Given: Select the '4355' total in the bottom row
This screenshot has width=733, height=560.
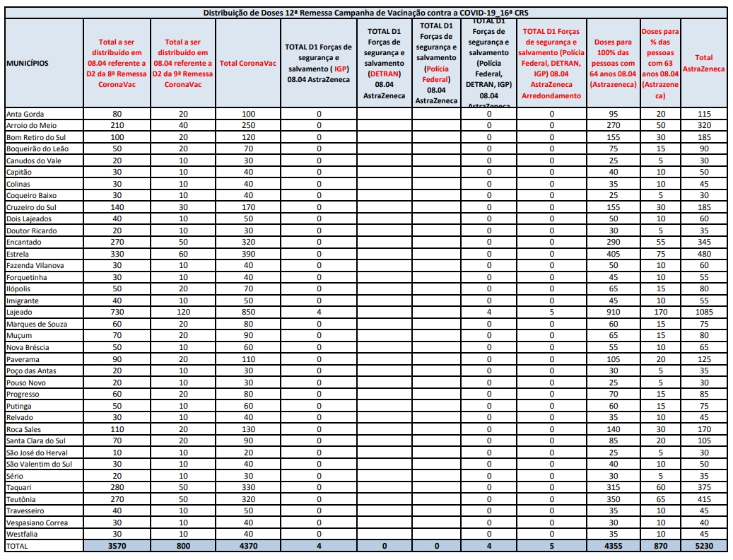Looking at the screenshot, I should point(614,546).
